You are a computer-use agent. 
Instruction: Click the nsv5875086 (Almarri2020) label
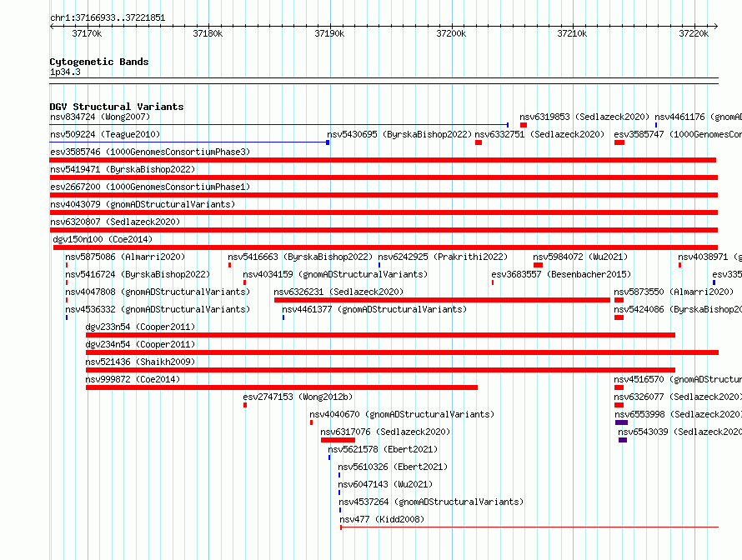click(125, 257)
